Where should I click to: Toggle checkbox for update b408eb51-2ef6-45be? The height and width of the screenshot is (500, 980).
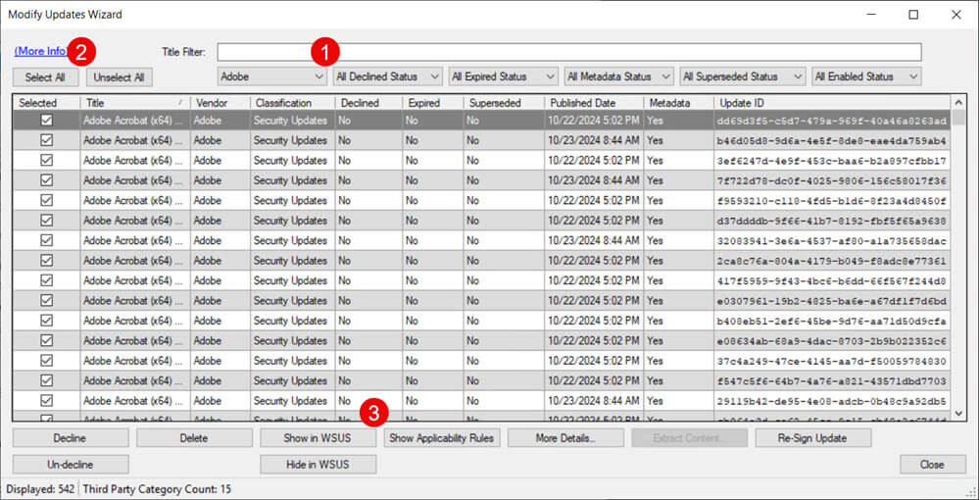coord(47,320)
